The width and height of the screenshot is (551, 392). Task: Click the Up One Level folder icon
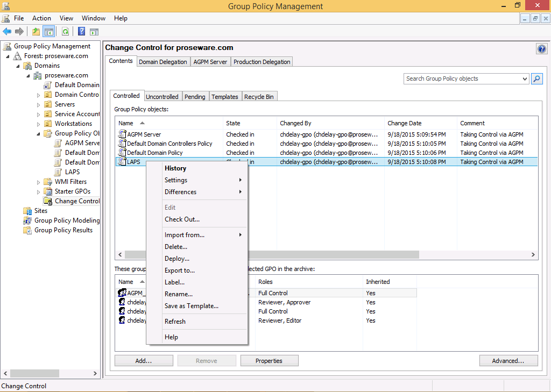click(x=36, y=32)
